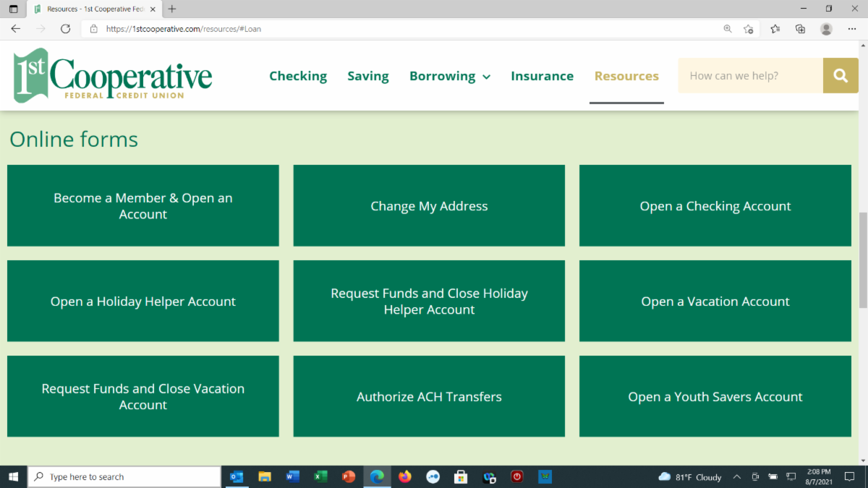Expand the Borrowing dropdown menu

pos(449,76)
